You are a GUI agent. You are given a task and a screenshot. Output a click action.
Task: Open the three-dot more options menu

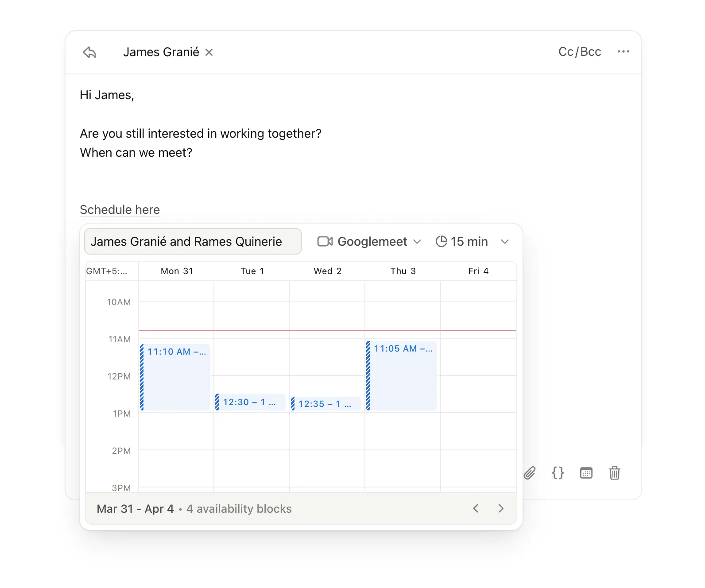tap(623, 52)
